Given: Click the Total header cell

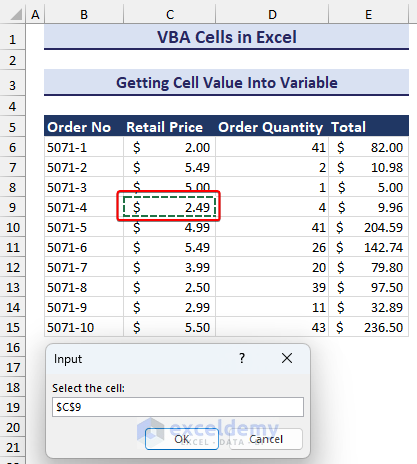Looking at the screenshot, I should click(369, 127).
